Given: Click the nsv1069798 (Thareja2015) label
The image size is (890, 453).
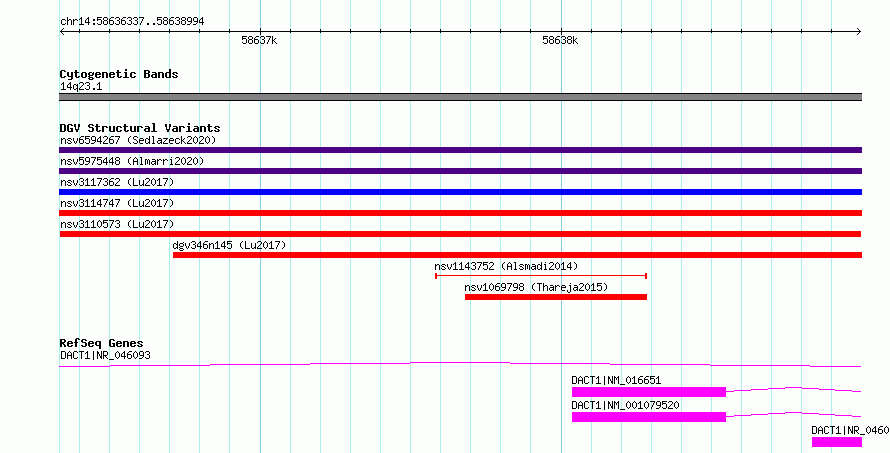Looking at the screenshot, I should tap(536, 287).
